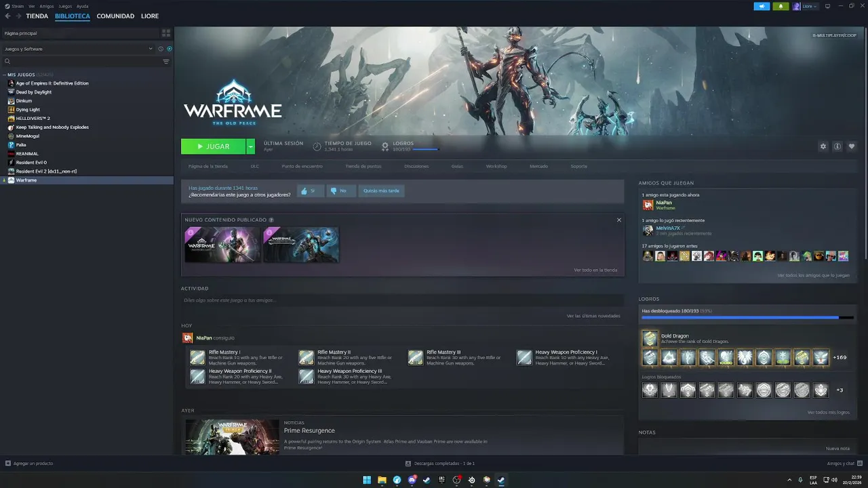This screenshot has width=868, height=488.
Task: Click Heavy Weapon Proficiency III badge icon
Action: pyautogui.click(x=307, y=376)
